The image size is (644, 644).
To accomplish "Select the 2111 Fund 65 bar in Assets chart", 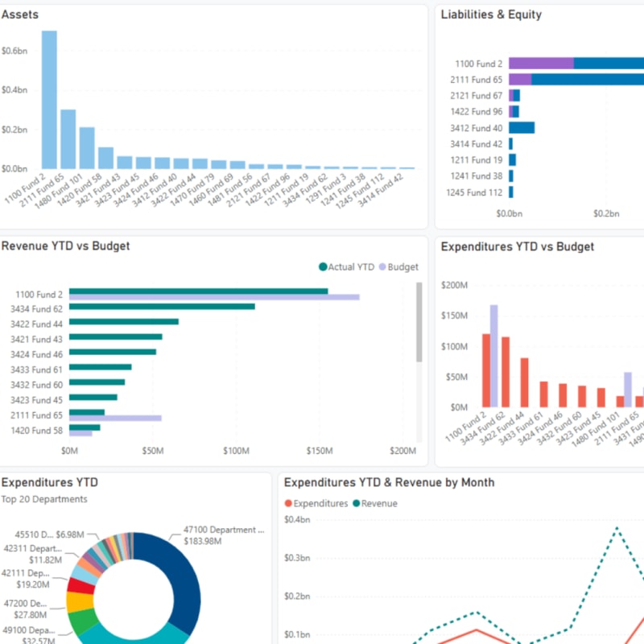I will 68,138.
